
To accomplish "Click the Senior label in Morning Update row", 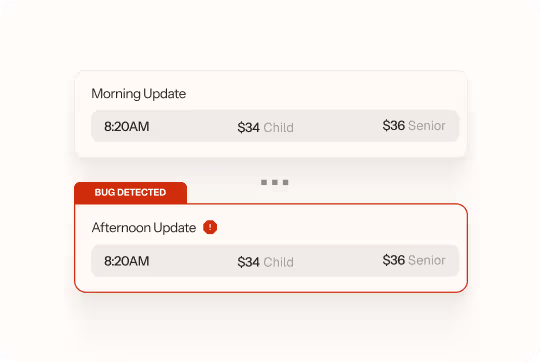I will click(427, 126).
